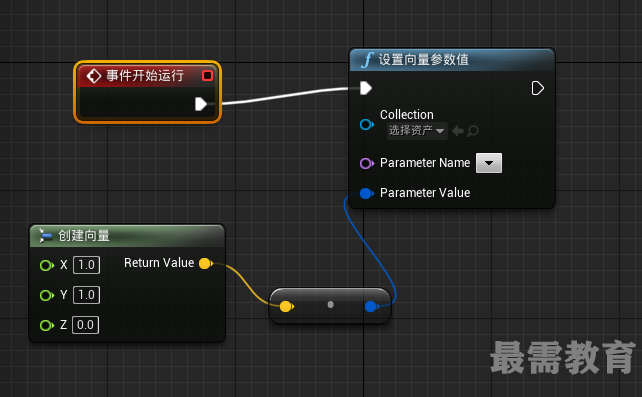Click the Parameter Name purple input pin
Image resolution: width=642 pixels, height=397 pixels.
[367, 163]
